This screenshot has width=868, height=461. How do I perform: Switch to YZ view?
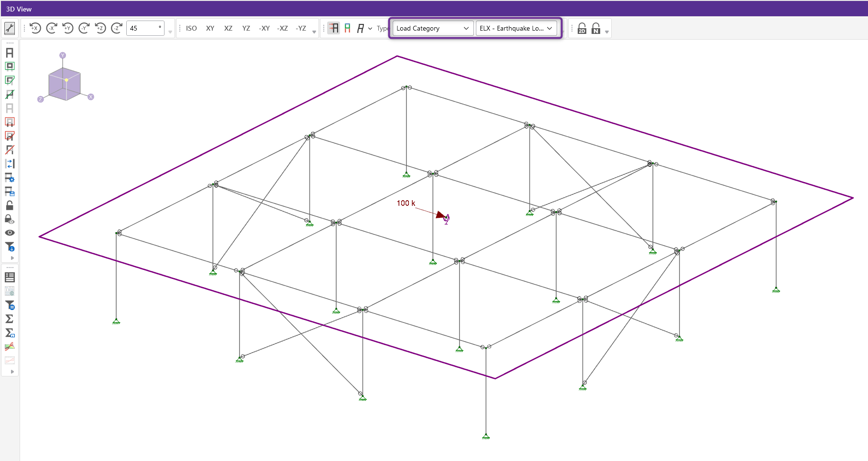coord(246,28)
